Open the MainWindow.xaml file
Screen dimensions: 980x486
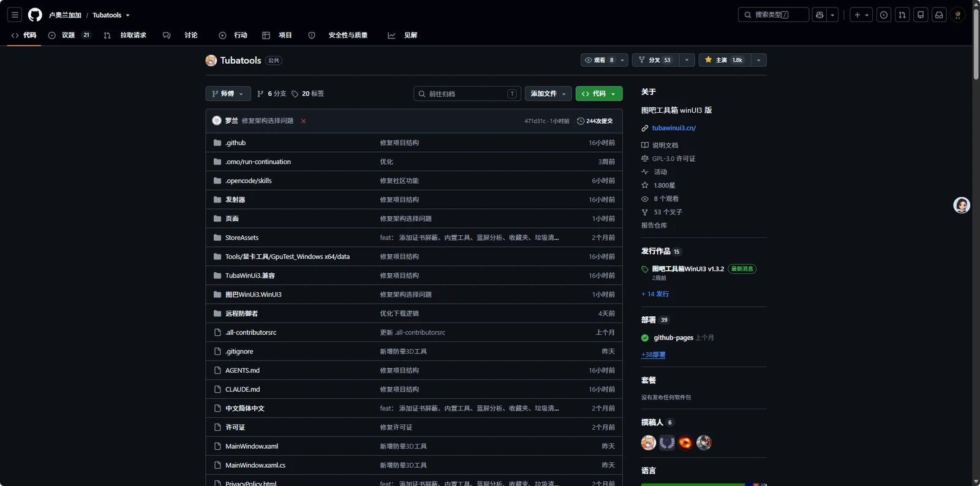(252, 447)
